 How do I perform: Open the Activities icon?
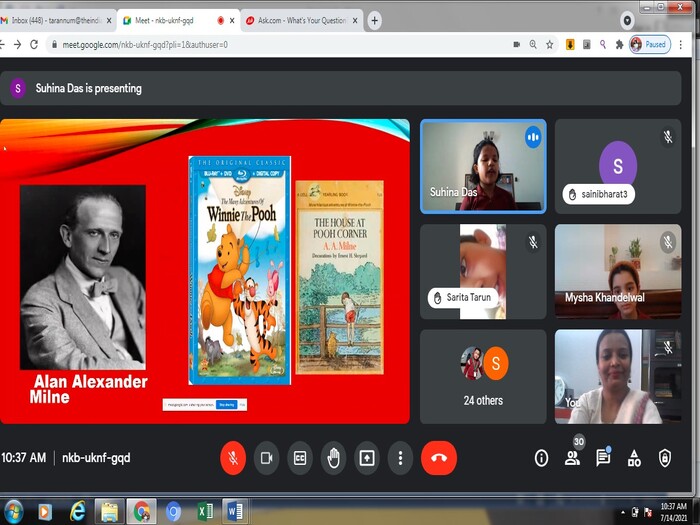tap(634, 458)
